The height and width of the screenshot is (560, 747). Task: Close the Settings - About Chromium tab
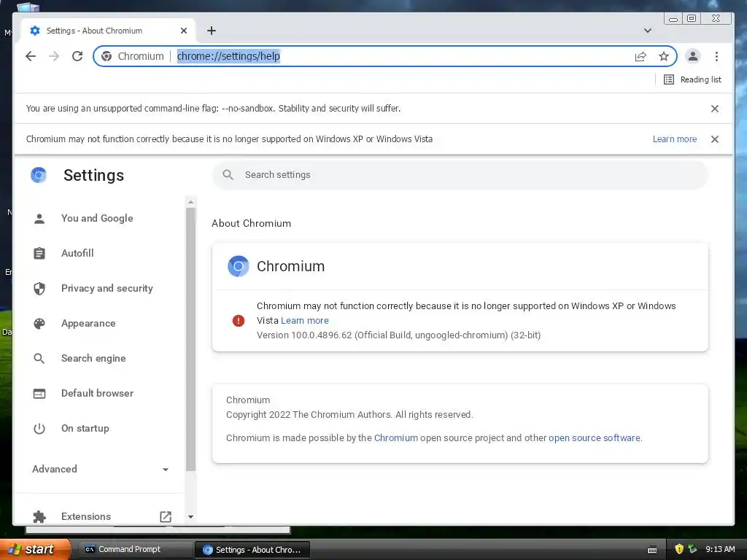click(184, 31)
